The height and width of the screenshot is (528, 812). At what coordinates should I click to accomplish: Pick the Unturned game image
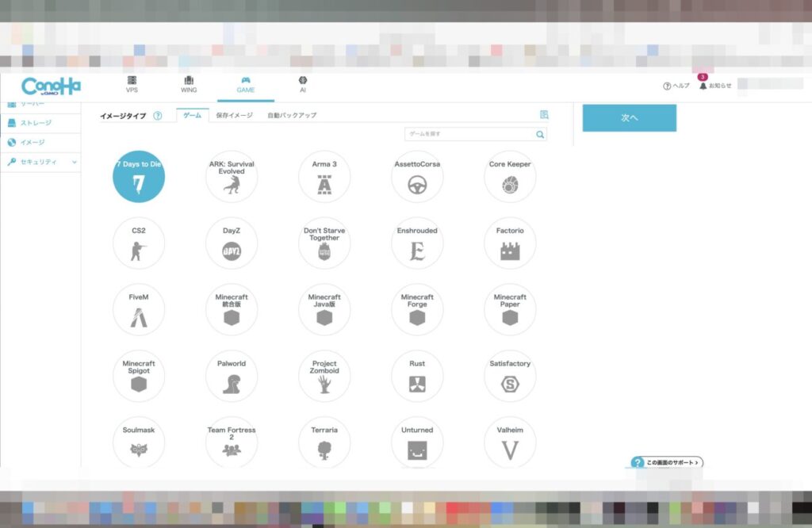point(417,442)
